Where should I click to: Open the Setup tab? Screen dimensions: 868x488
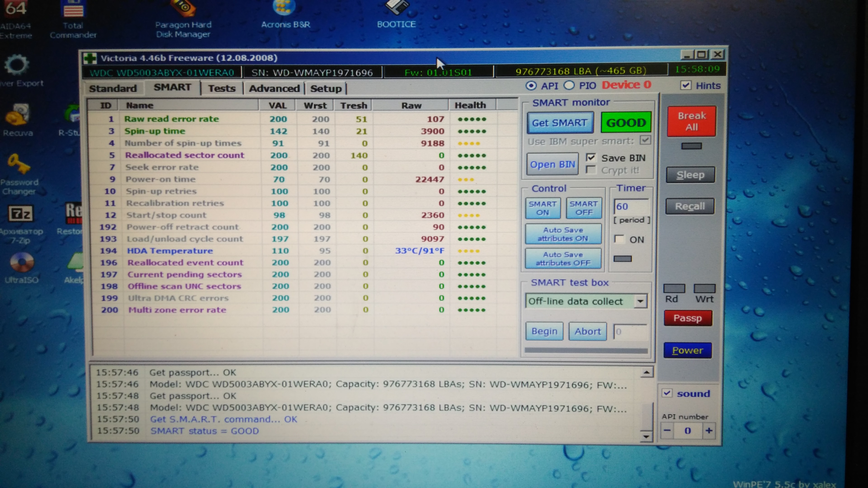click(326, 89)
